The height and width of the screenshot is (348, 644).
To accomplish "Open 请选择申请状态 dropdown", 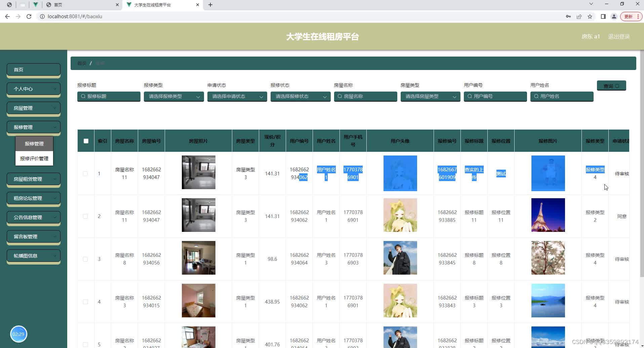I will [237, 97].
